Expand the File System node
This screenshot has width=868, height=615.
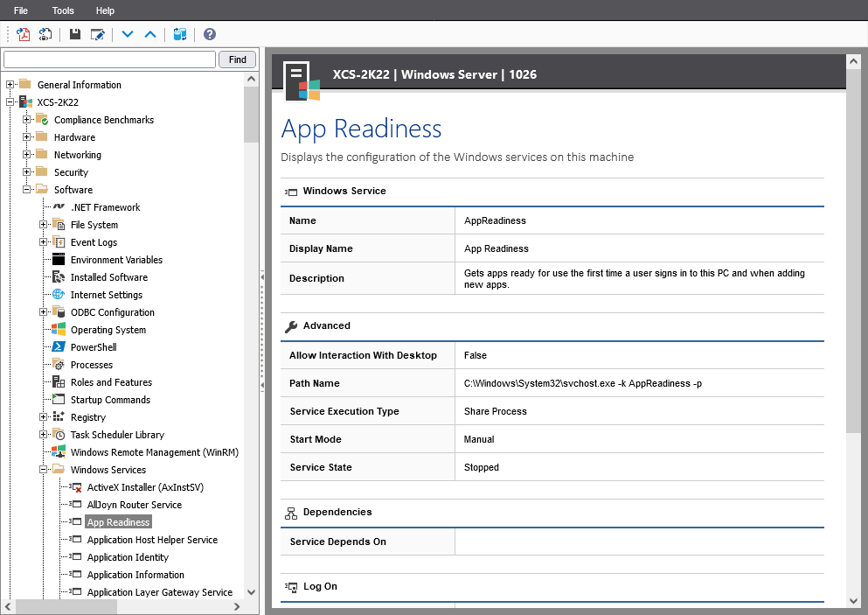(43, 224)
